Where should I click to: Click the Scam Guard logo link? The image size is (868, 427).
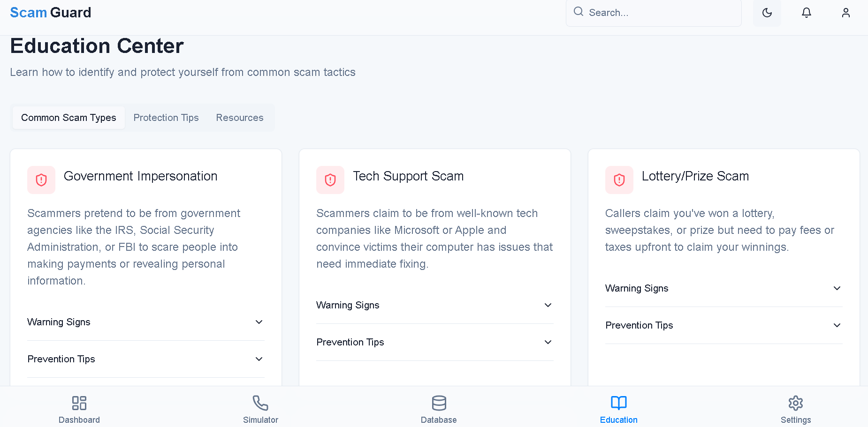coord(51,13)
